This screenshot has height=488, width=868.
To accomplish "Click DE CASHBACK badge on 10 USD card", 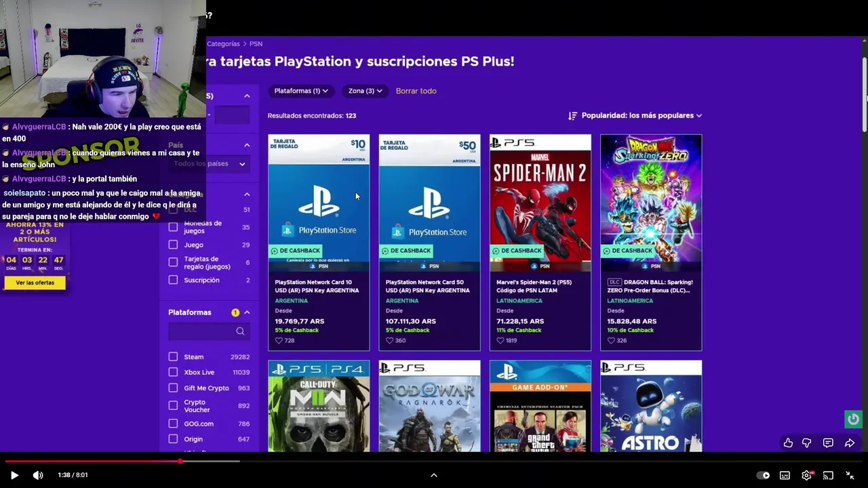I will tap(296, 251).
